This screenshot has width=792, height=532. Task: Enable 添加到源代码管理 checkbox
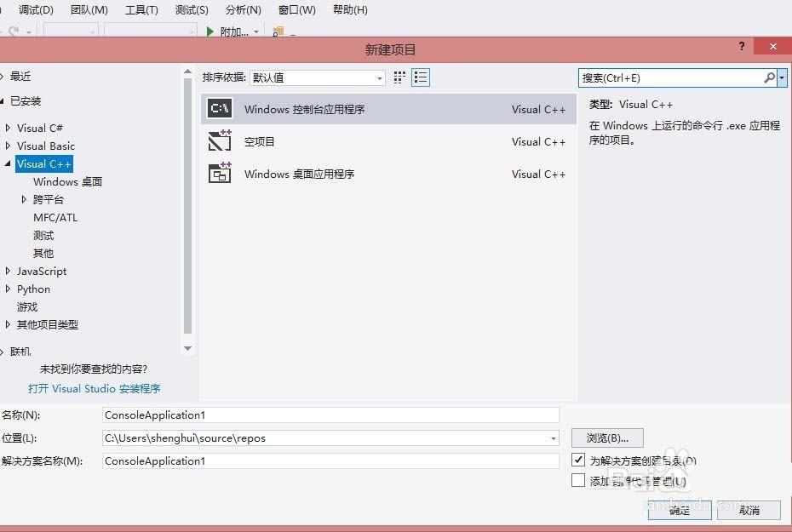577,480
